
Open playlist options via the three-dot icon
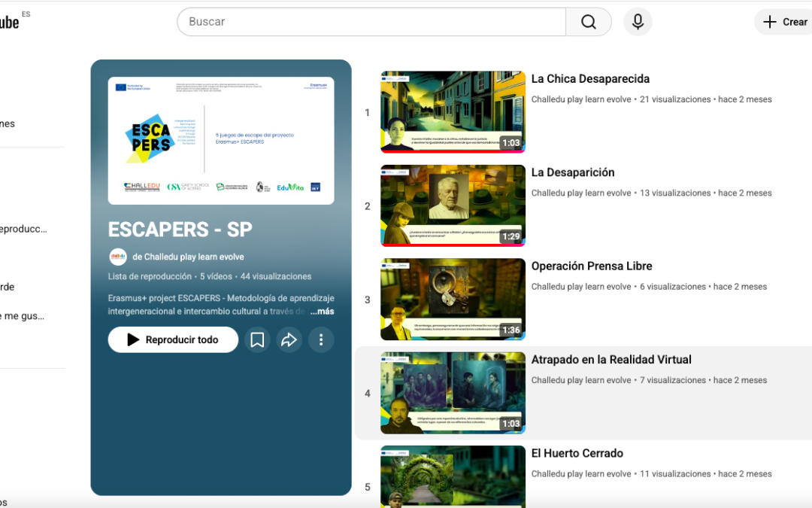click(x=321, y=339)
